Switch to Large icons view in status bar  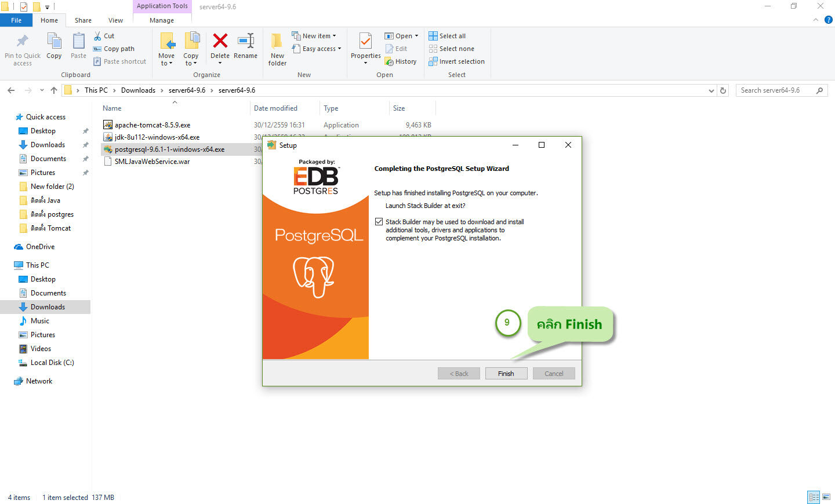pos(826,497)
